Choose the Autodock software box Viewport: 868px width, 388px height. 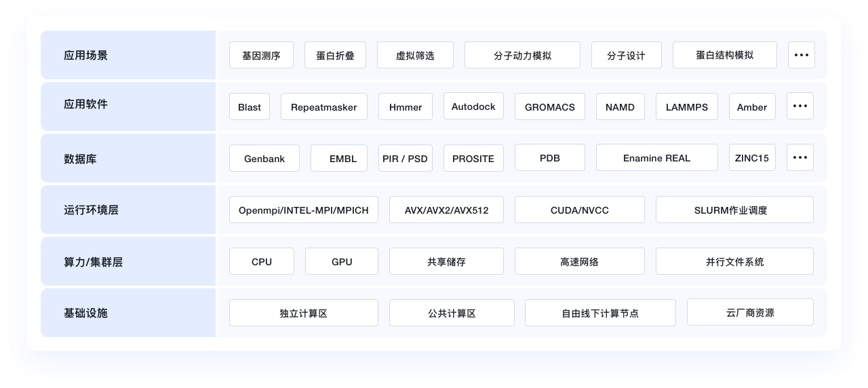473,106
